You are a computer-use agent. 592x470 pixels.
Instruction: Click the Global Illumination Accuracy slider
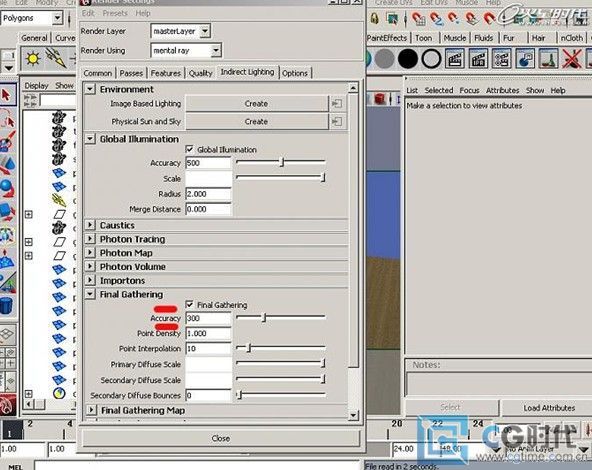(x=281, y=163)
